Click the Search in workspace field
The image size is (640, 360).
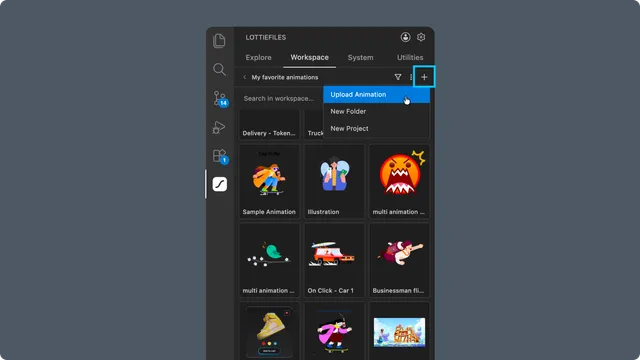click(280, 98)
